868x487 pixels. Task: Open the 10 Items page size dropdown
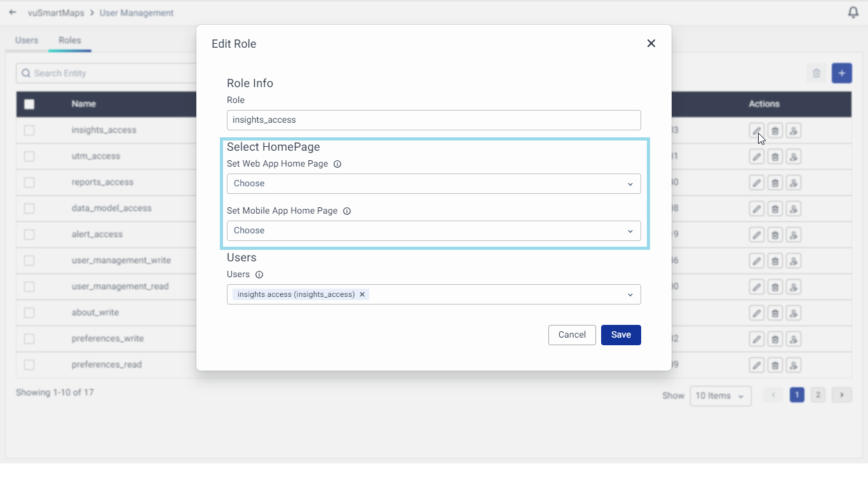pos(720,396)
